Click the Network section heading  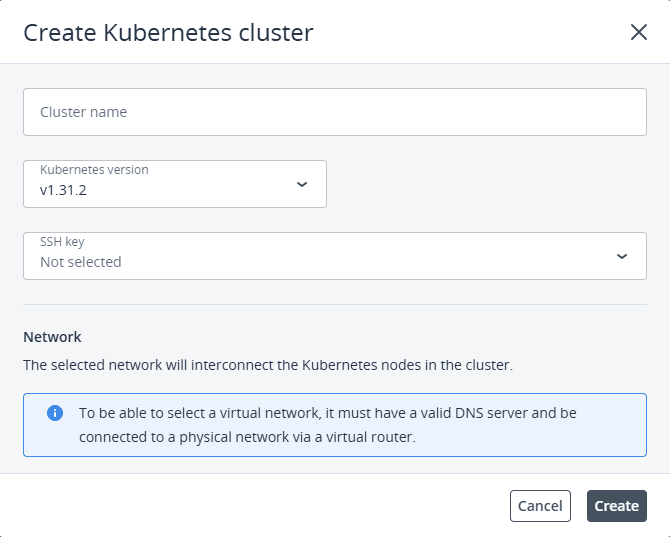click(52, 337)
